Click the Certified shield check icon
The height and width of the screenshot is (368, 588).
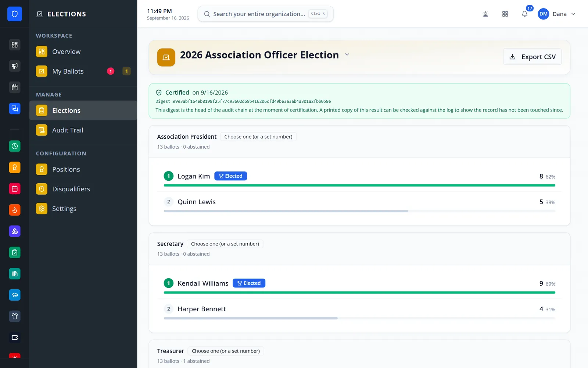point(159,93)
